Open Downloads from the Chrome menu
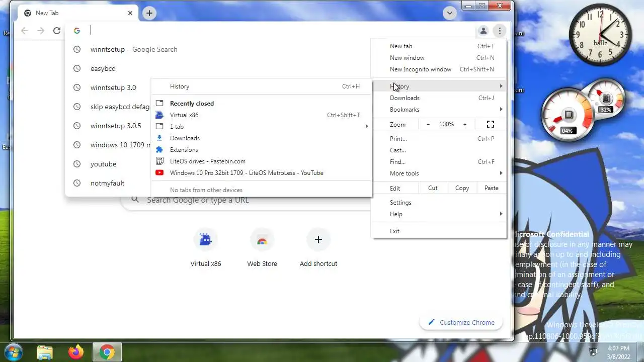644x362 pixels. (x=439, y=98)
